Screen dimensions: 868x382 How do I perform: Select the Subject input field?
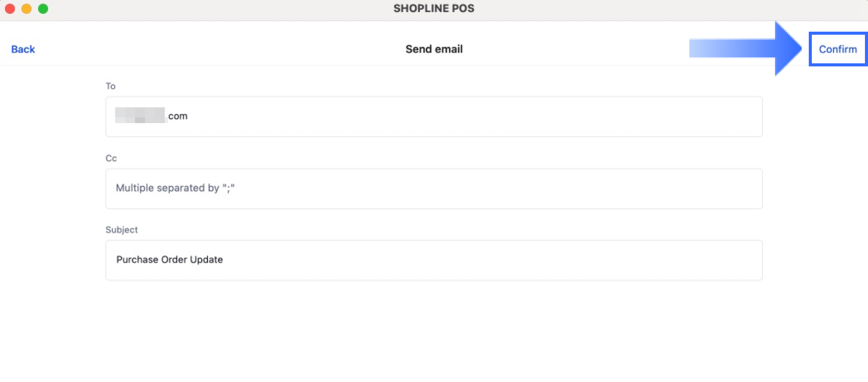[434, 260]
